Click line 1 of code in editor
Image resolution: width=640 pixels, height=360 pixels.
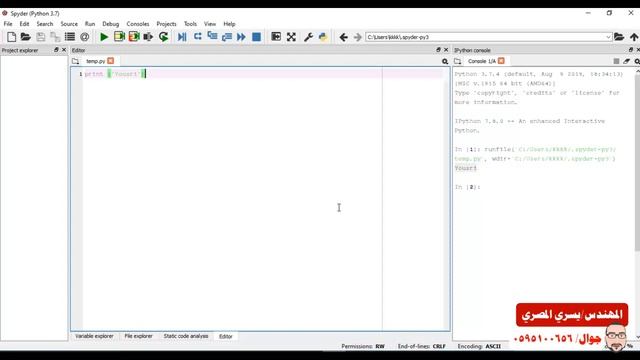(x=115, y=74)
